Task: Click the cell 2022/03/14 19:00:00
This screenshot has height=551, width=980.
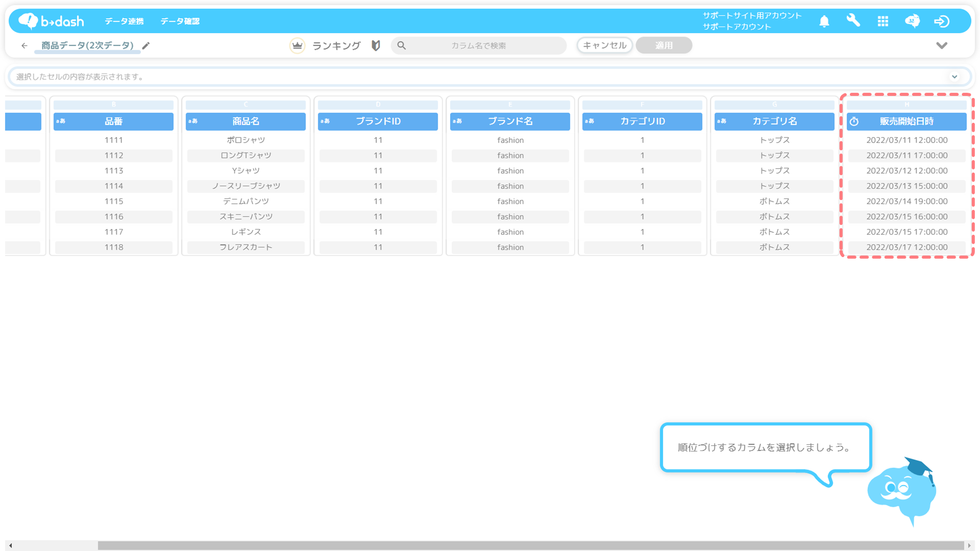Action: (907, 201)
